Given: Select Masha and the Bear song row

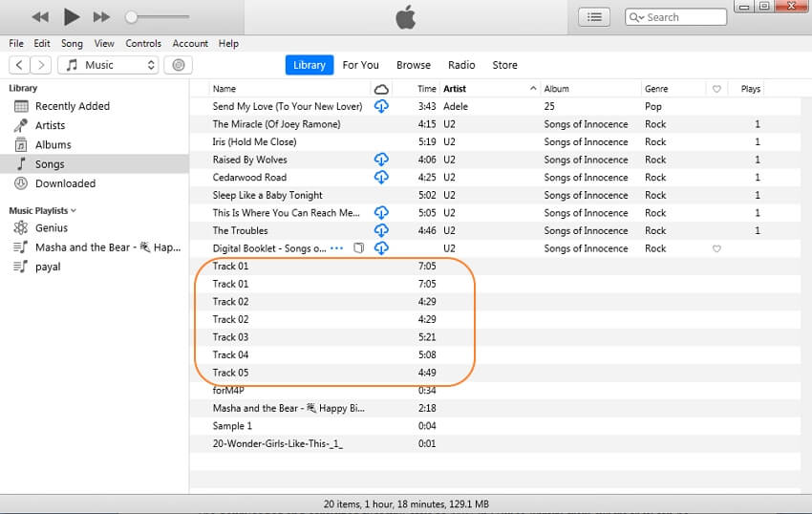Looking at the screenshot, I should pos(495,408).
